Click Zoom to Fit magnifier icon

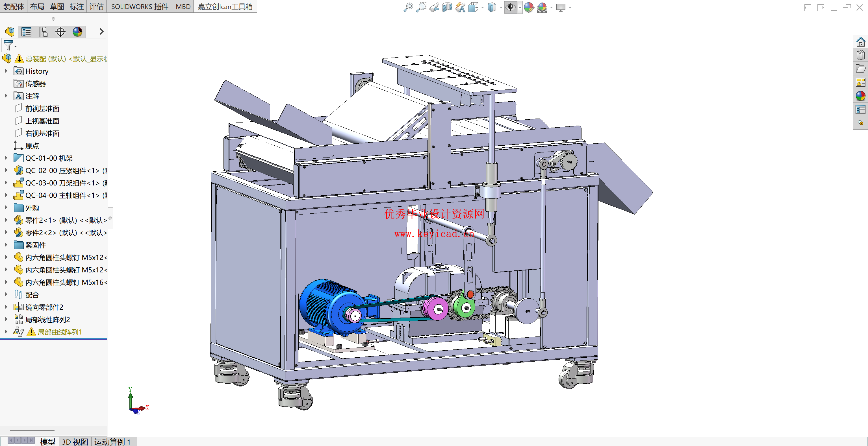coord(408,7)
